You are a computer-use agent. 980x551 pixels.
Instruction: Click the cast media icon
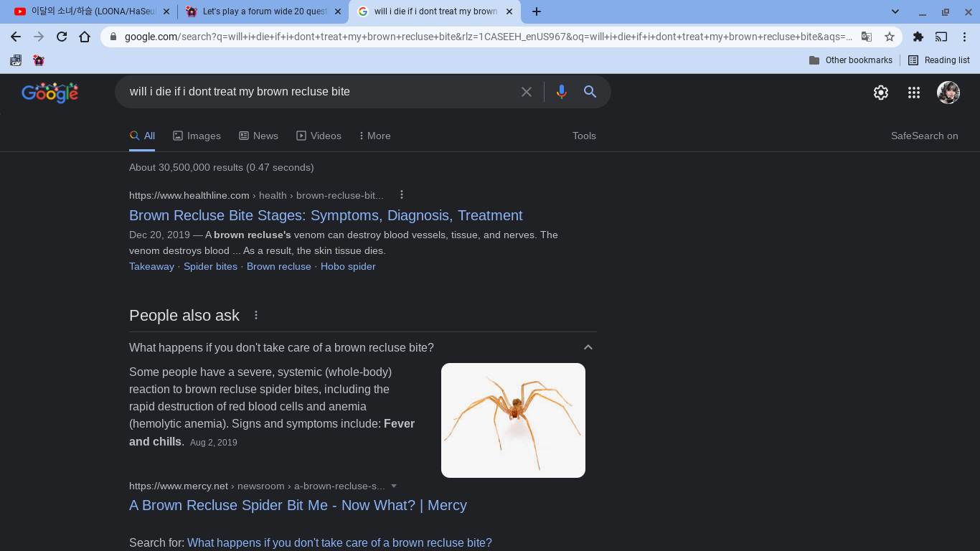click(x=941, y=37)
